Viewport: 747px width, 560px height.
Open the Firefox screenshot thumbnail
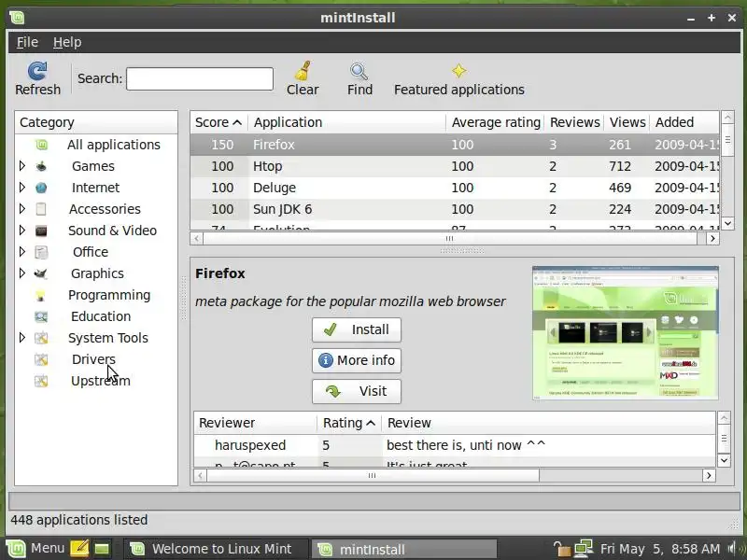625,333
